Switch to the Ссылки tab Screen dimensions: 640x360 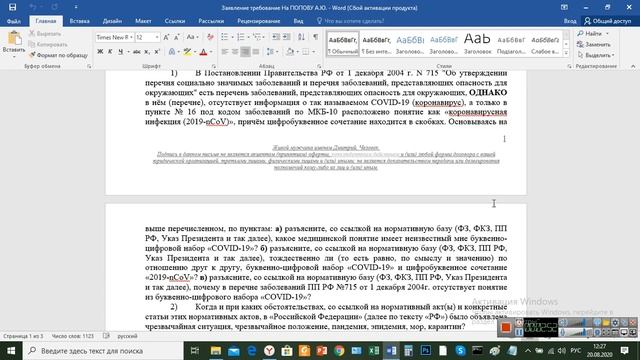[175, 21]
